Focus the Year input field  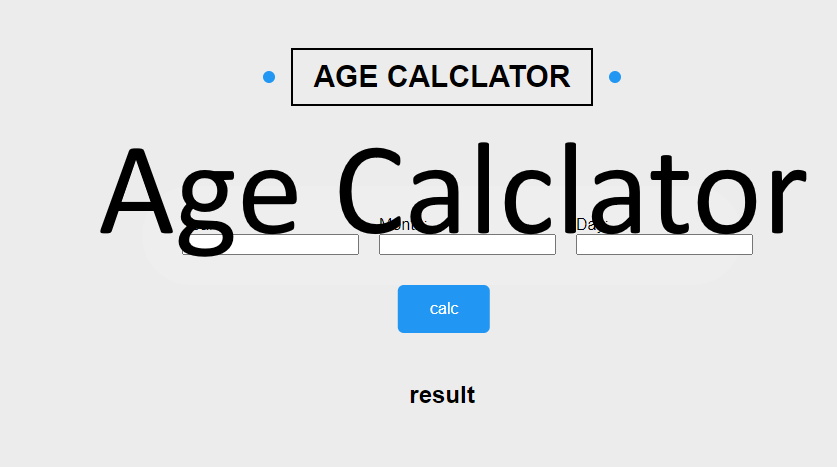point(270,245)
